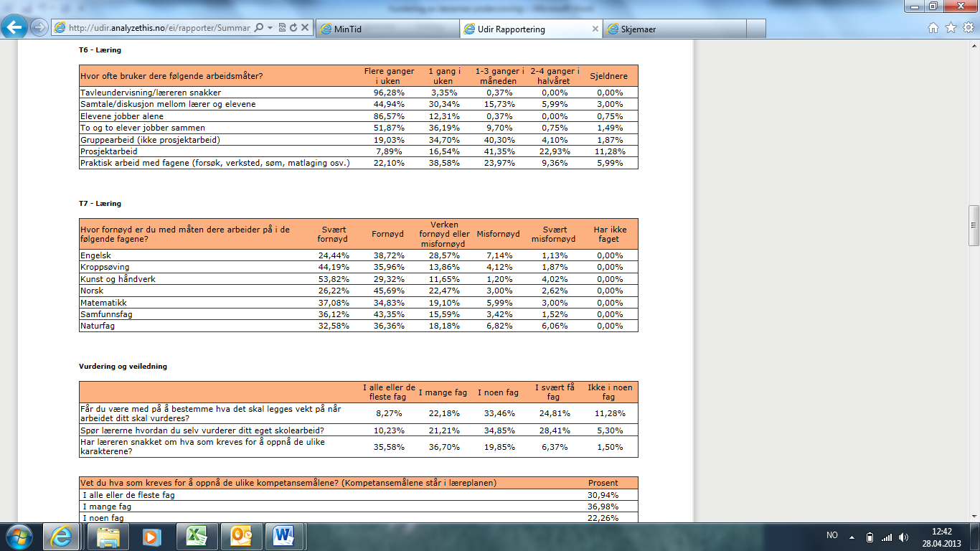980x551 pixels.
Task: Click the IE page icon beside the URL
Action: pyautogui.click(x=59, y=29)
